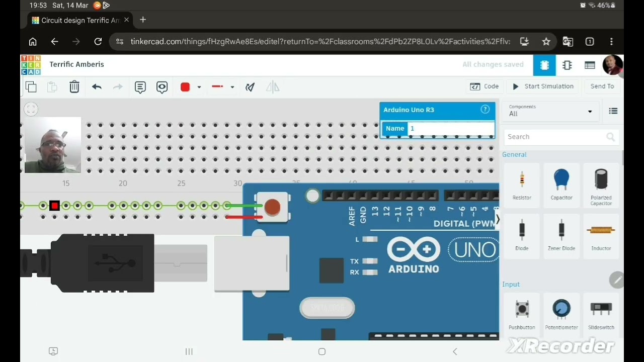Image resolution: width=644 pixels, height=362 pixels.
Task: Reload the page
Action: [98, 42]
